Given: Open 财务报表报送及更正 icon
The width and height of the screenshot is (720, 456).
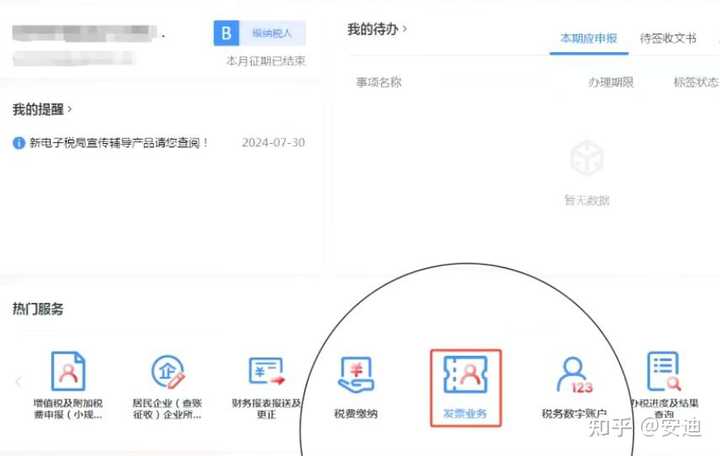Looking at the screenshot, I should (x=266, y=371).
